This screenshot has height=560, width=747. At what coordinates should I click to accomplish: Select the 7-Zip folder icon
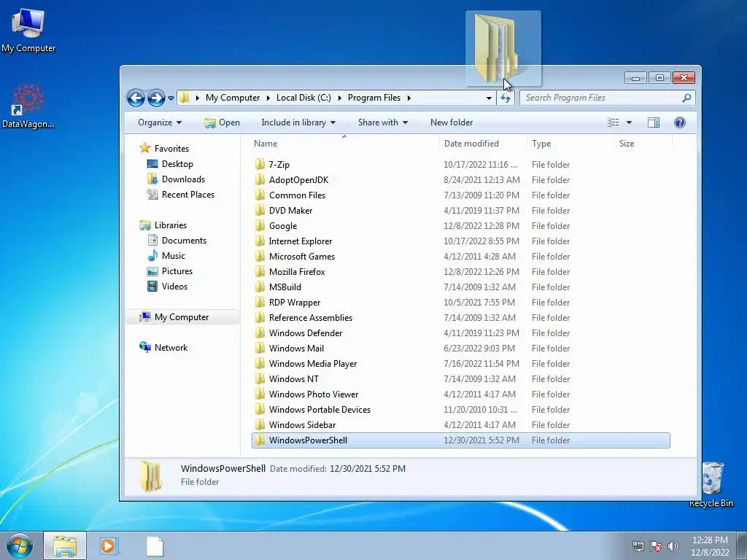coord(260,164)
